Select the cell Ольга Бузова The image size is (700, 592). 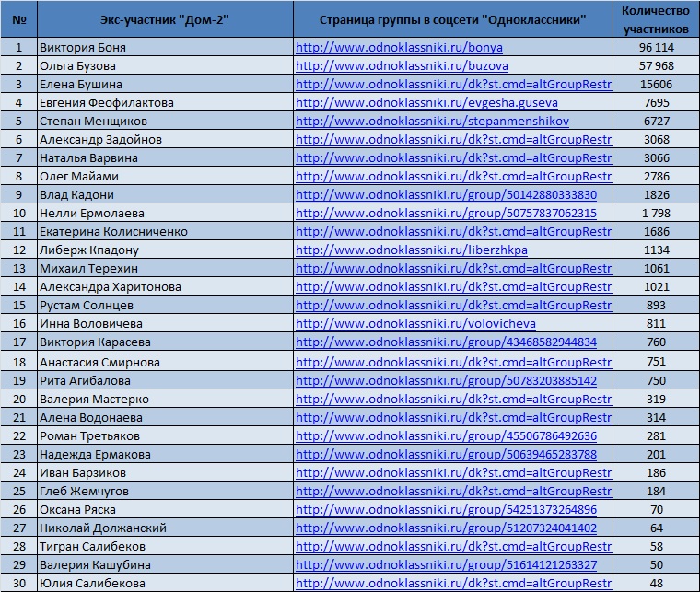tap(165, 65)
